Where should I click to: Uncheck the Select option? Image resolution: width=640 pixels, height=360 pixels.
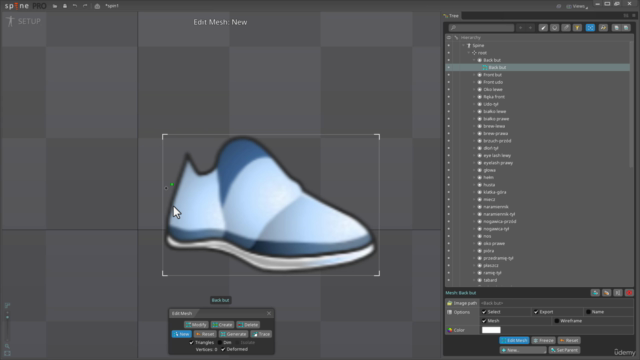[x=484, y=312]
